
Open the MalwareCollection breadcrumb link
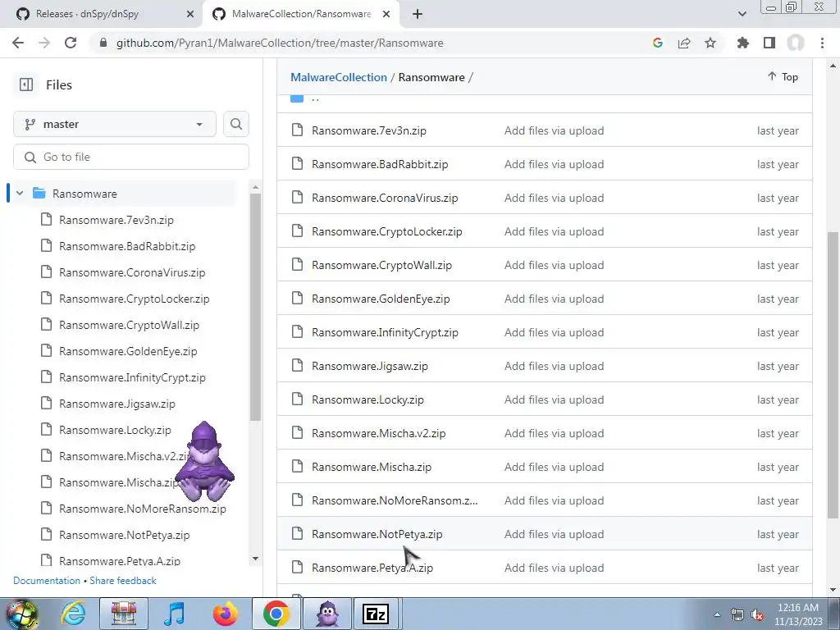click(x=339, y=77)
